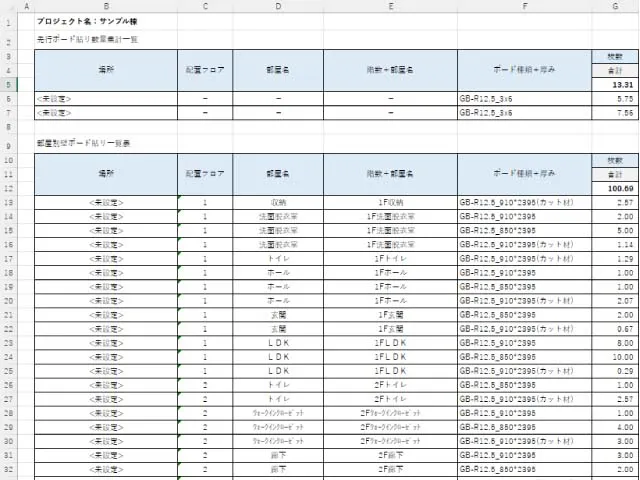
Task: Click the 10.00 quantity cell
Action: tap(614, 356)
